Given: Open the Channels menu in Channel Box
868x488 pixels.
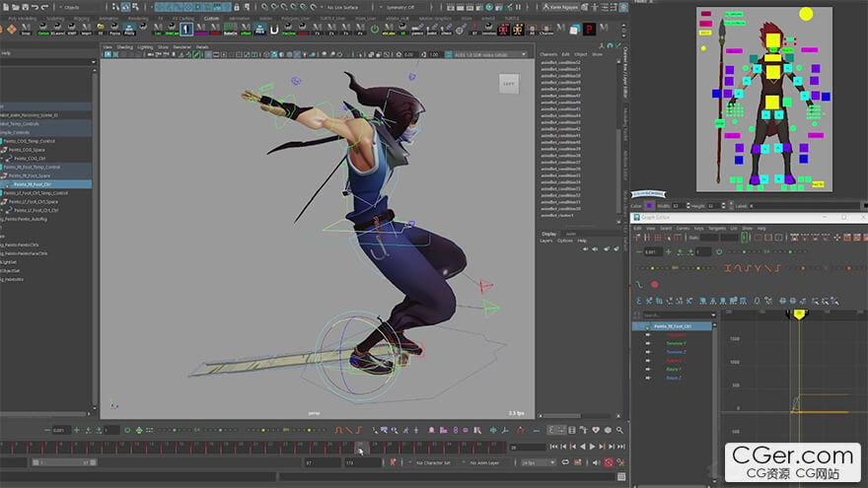Looking at the screenshot, I should tap(548, 54).
